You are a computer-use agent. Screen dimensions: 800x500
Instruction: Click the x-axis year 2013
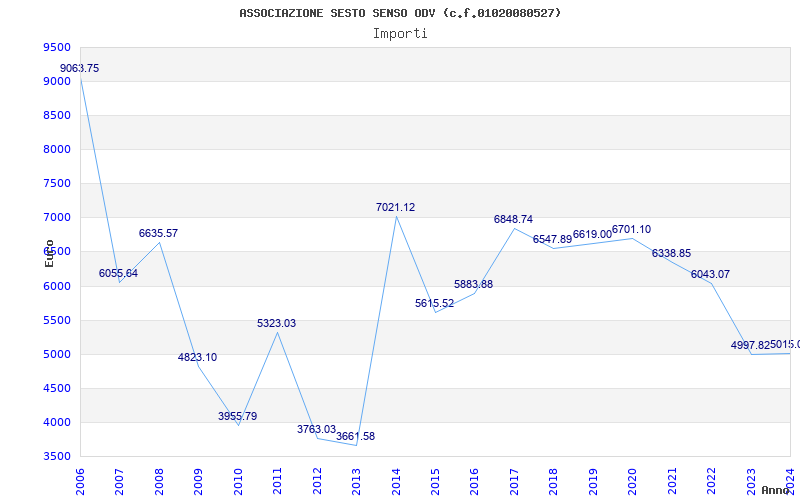(x=357, y=482)
